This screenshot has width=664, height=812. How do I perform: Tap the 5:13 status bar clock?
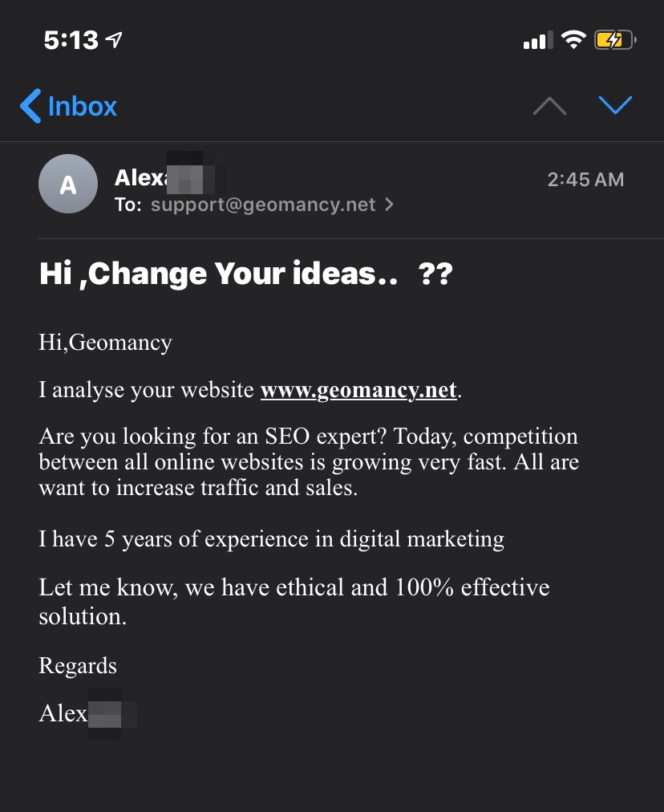tap(71, 40)
